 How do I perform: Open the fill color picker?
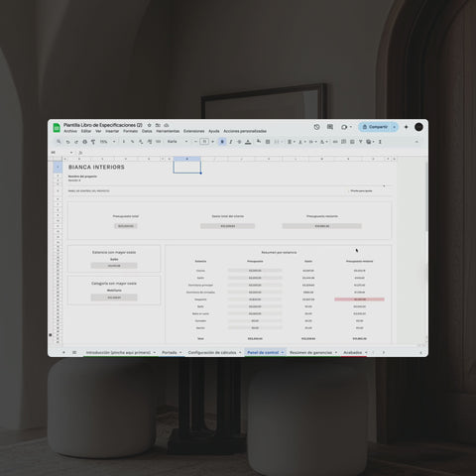[x=259, y=142]
